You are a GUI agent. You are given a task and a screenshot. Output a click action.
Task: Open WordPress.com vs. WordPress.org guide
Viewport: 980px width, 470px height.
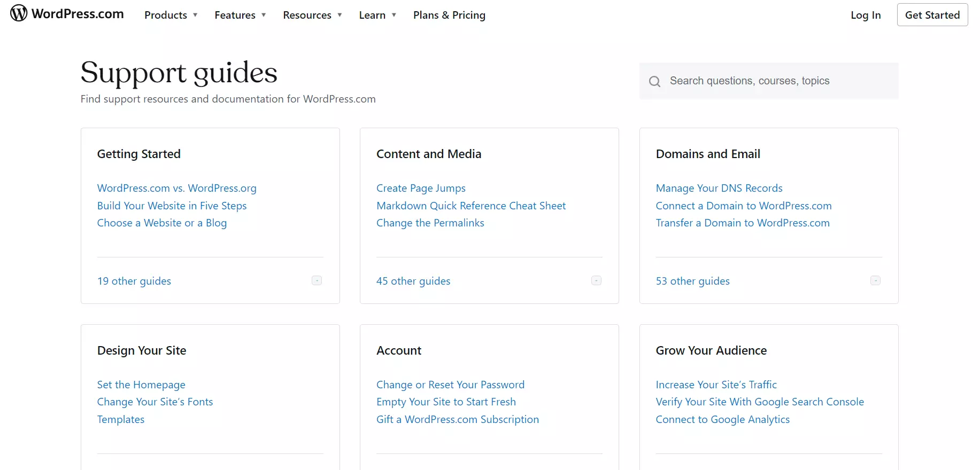176,188
